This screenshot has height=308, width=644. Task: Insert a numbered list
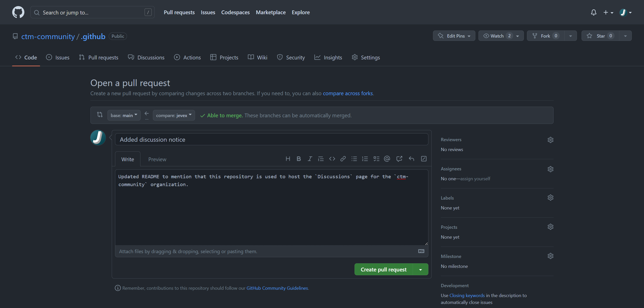[365, 159]
